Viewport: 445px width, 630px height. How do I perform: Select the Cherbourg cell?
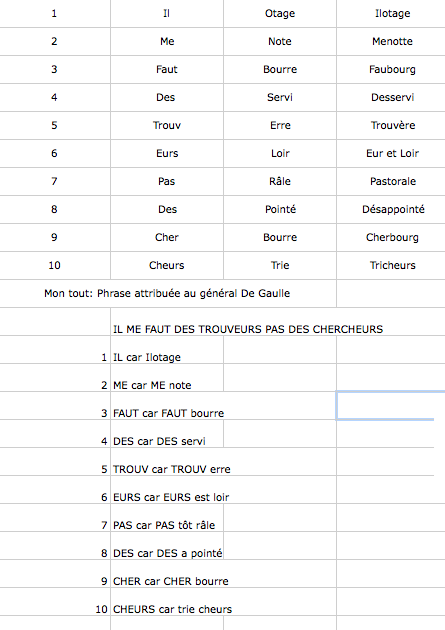[392, 237]
